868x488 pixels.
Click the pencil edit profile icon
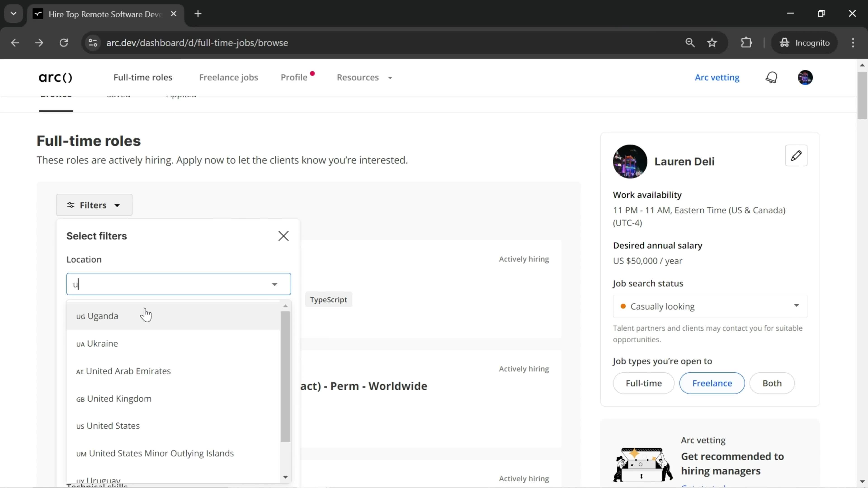[x=796, y=156]
